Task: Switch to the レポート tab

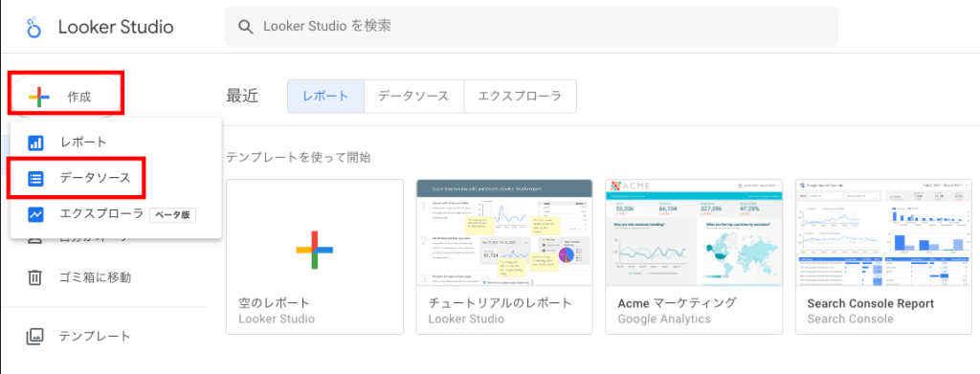Action: coord(325,97)
